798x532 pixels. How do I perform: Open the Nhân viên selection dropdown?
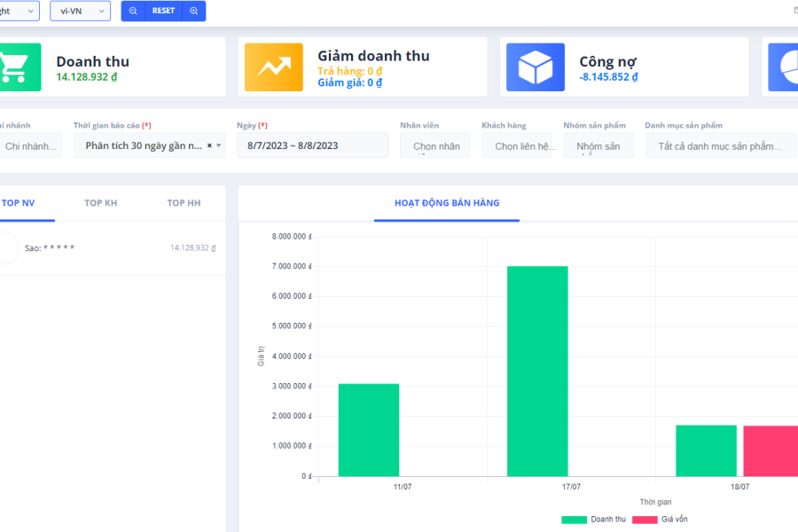coord(435,145)
